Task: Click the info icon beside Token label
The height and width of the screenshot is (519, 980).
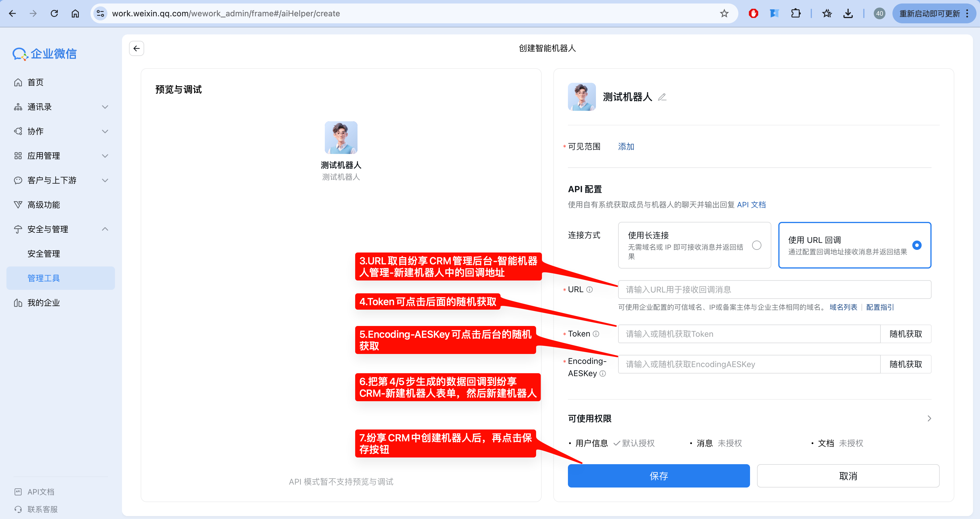Action: (596, 334)
